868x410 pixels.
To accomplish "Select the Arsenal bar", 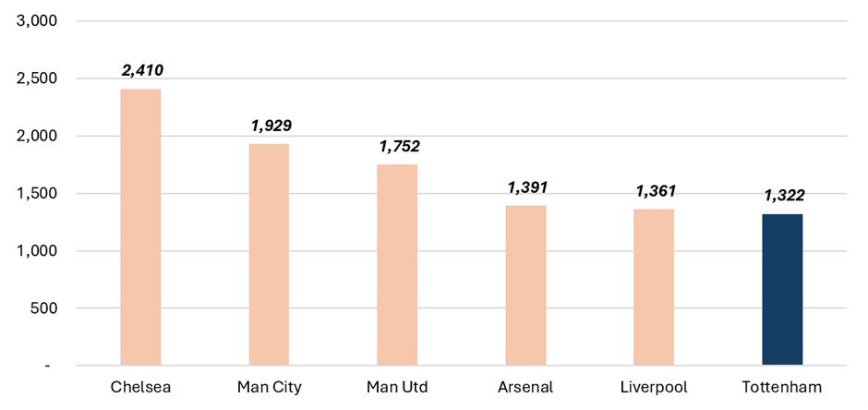I will (526, 285).
